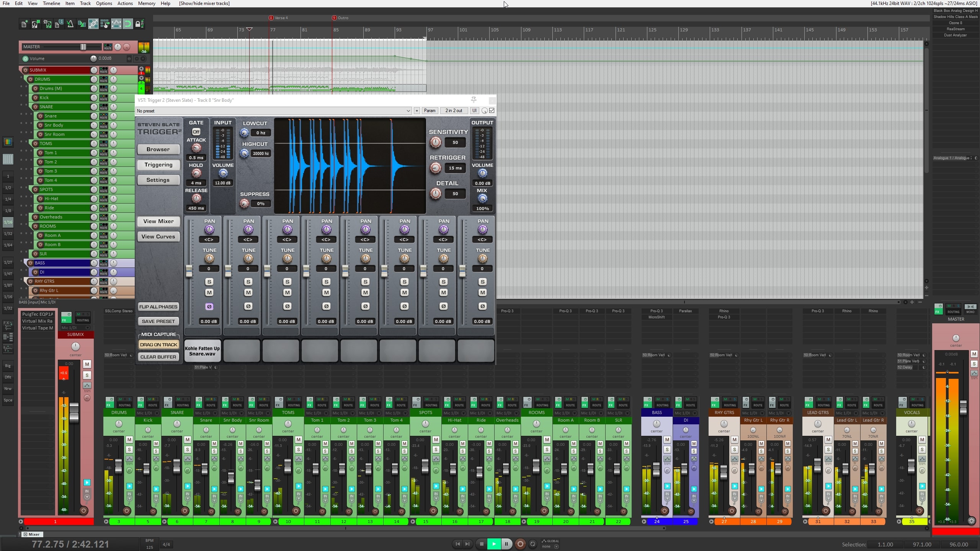Toggle the plugin bypass checkbox in Trigger 2 header
The image size is (980, 551).
[492, 111]
